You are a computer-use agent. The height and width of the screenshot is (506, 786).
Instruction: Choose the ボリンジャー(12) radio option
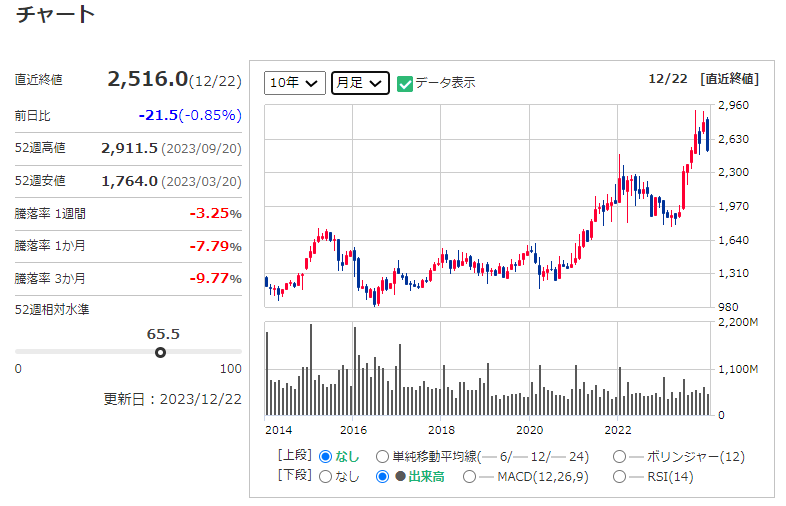tap(620, 457)
